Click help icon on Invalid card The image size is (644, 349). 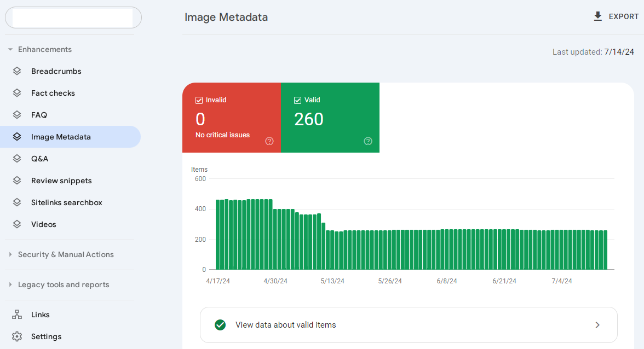269,141
